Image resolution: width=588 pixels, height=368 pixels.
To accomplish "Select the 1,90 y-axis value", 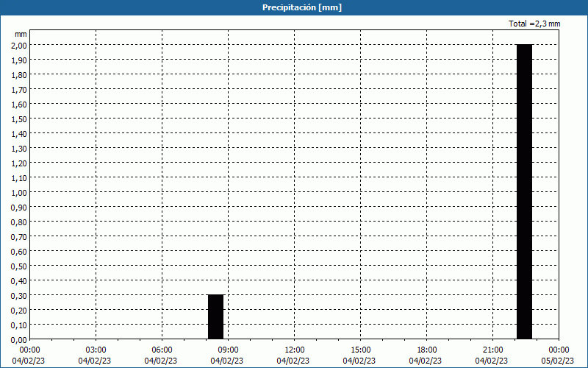I will click(x=20, y=60).
